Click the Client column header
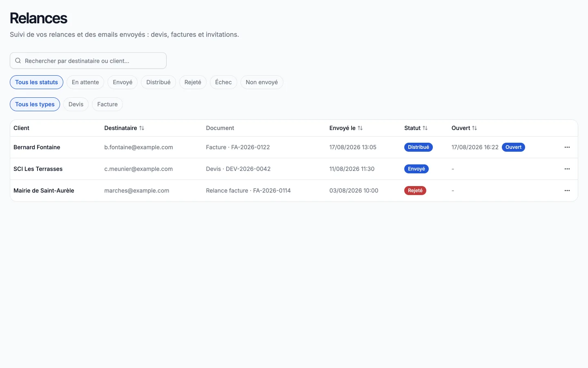Viewport: 588px width, 368px height. click(x=21, y=128)
